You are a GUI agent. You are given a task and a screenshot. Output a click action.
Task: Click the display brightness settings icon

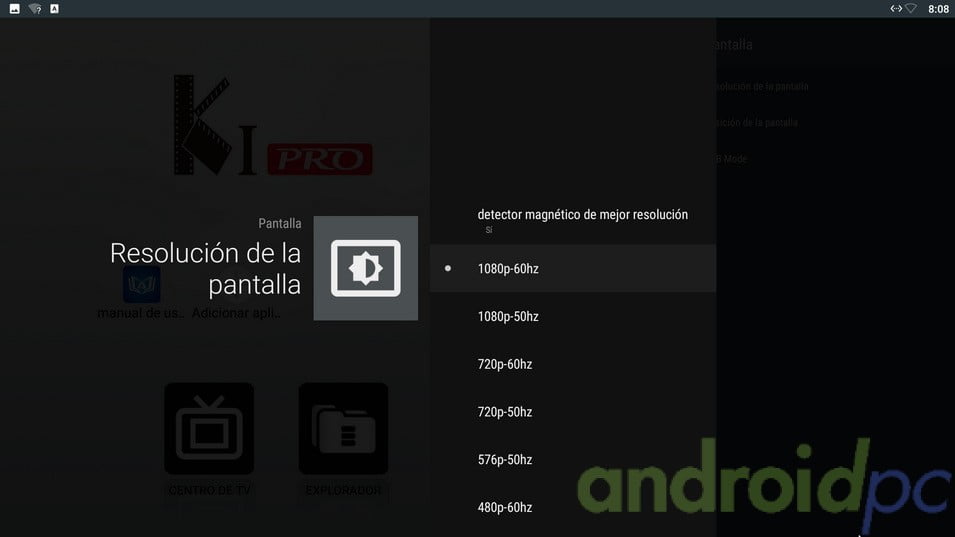(x=365, y=268)
